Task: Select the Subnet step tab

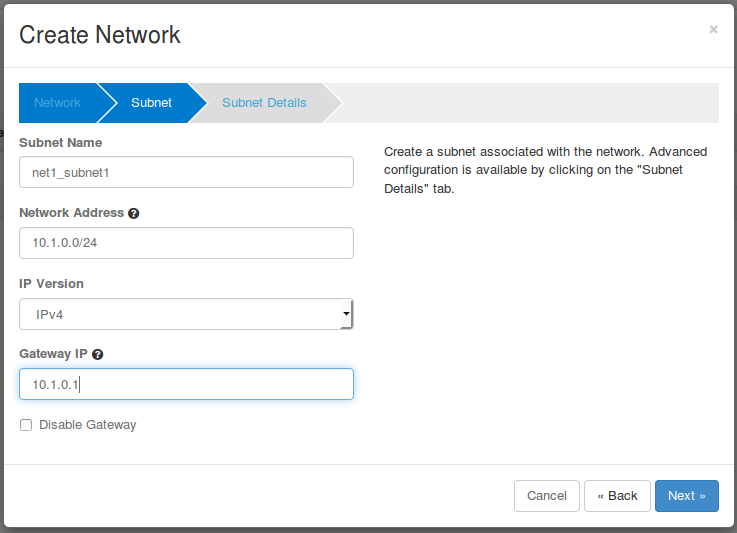Action: [151, 103]
